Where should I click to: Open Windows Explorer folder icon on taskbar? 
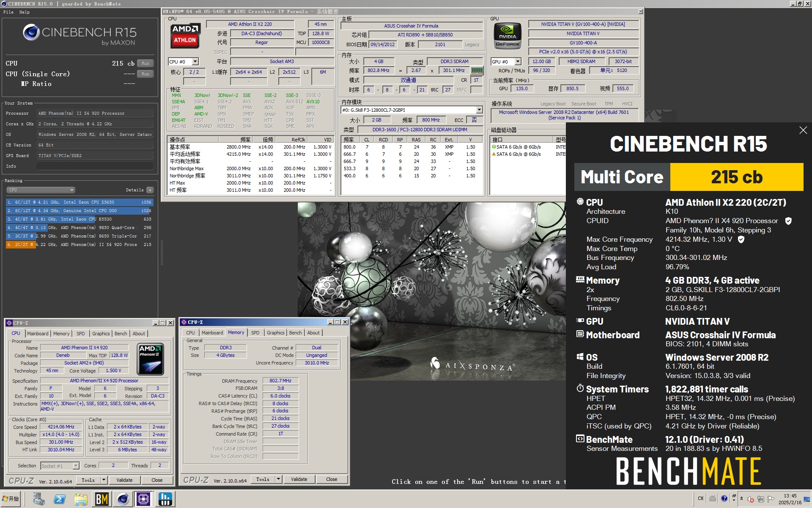80,499
